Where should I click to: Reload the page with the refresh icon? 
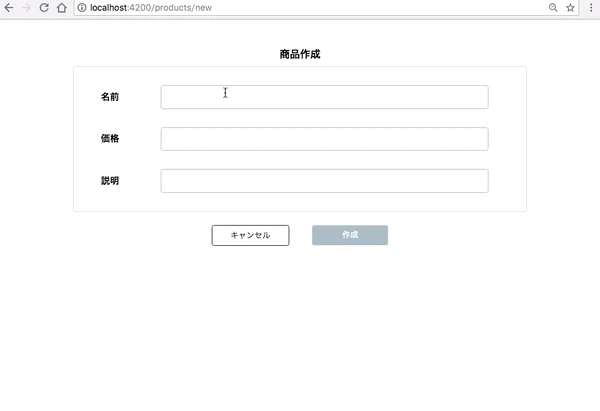point(44,8)
